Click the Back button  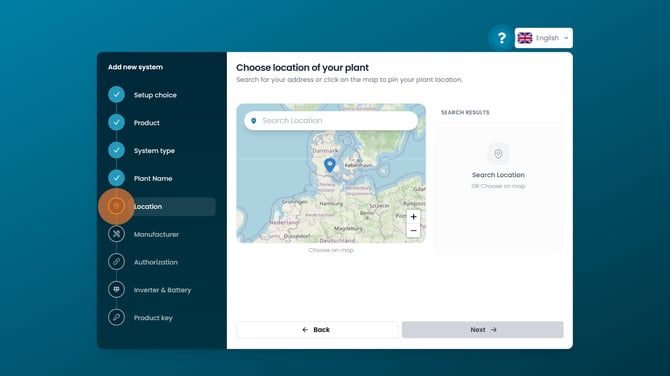click(317, 330)
